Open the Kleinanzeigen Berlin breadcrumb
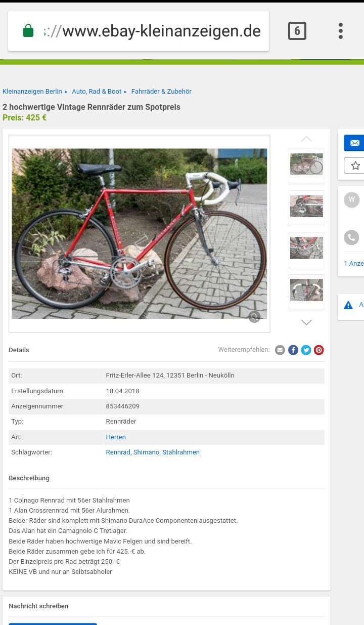Viewport: 364px width, 625px height. (32, 92)
